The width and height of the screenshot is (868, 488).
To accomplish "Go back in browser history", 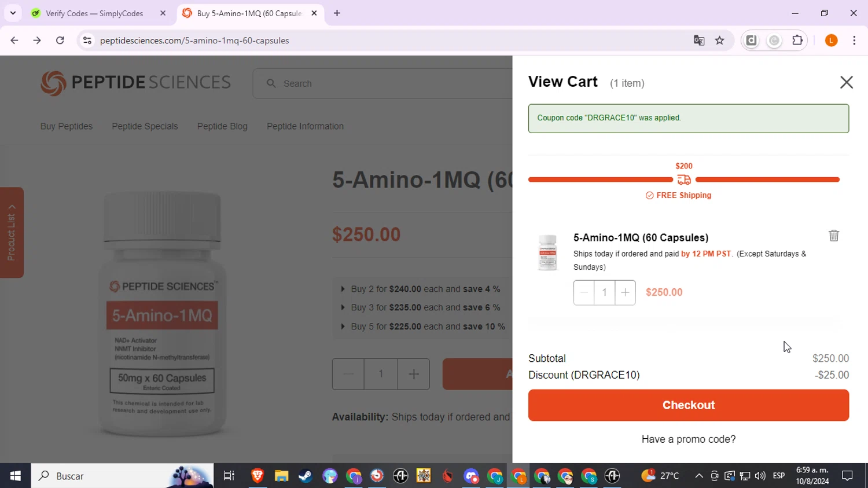I will [x=14, y=41].
